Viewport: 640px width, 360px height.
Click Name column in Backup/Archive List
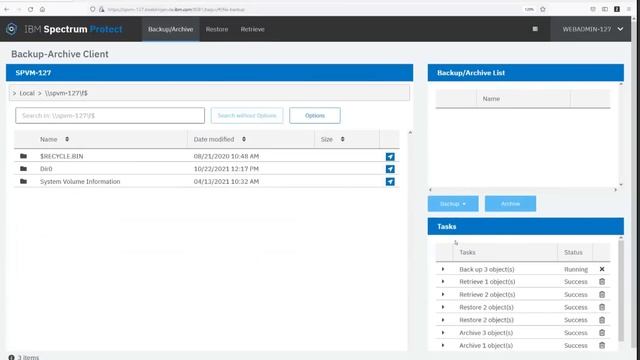(491, 99)
